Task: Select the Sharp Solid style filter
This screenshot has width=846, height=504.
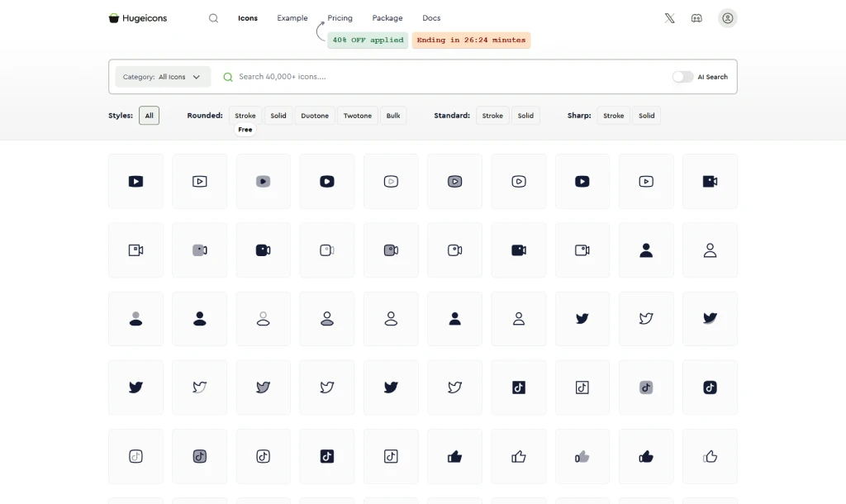Action: tap(646, 116)
